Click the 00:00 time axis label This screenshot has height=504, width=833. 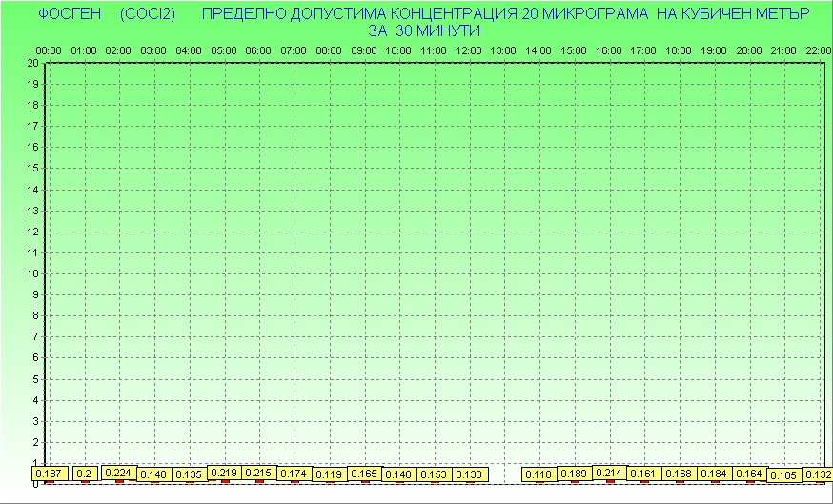click(x=49, y=51)
